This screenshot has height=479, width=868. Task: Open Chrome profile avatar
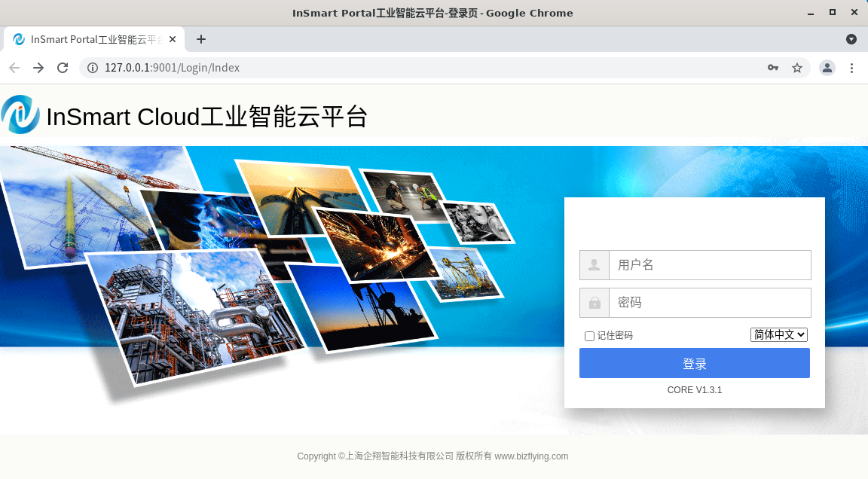(x=827, y=68)
